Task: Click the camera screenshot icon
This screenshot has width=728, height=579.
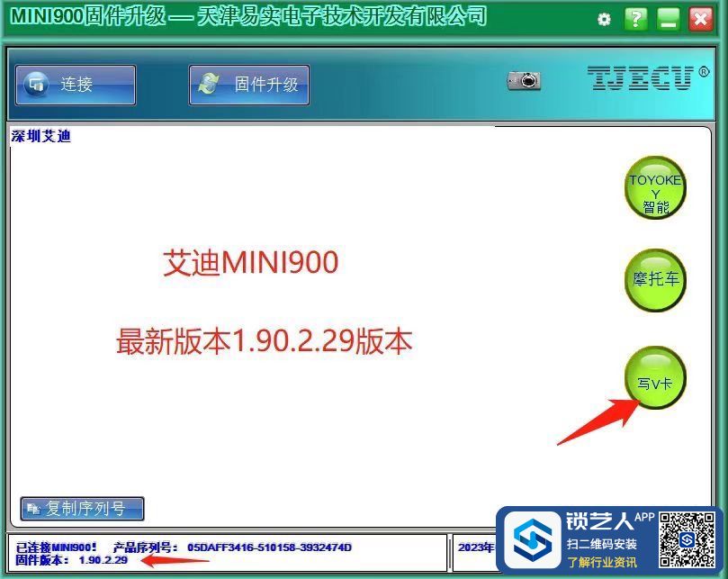Action: tap(524, 81)
